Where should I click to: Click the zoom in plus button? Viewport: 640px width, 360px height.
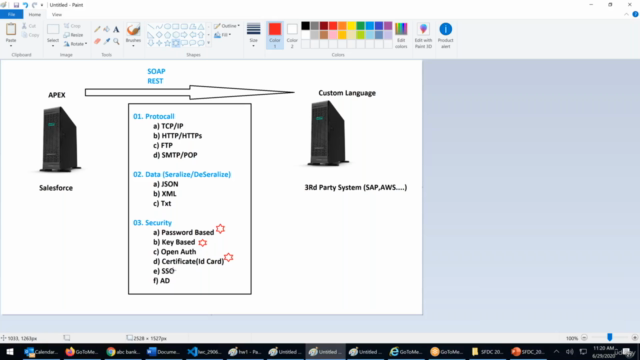[634, 338]
